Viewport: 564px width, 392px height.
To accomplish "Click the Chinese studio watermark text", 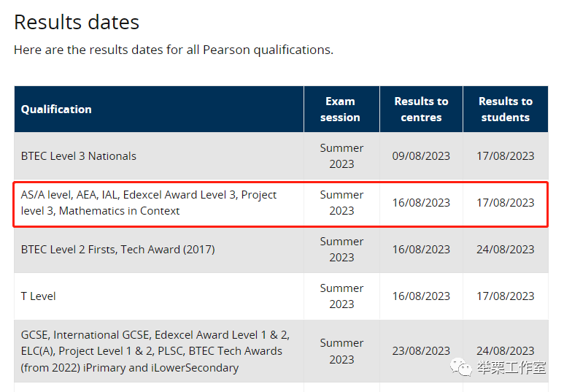I will pyautogui.click(x=511, y=367).
